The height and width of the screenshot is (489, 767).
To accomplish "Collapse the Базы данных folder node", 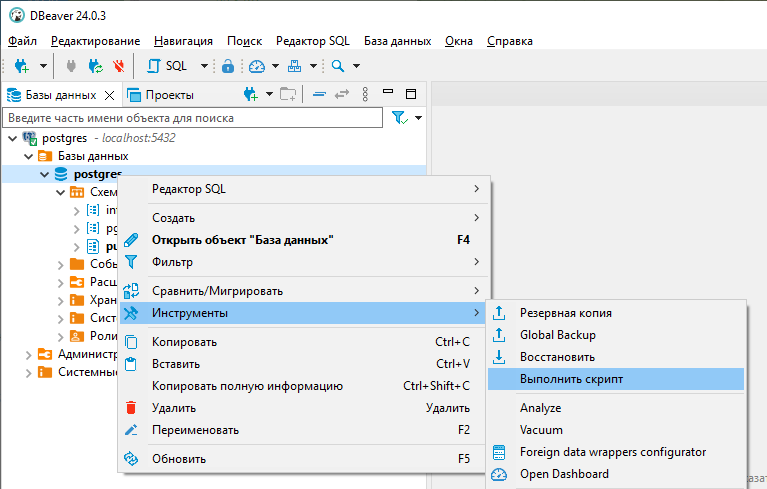I will [28, 156].
